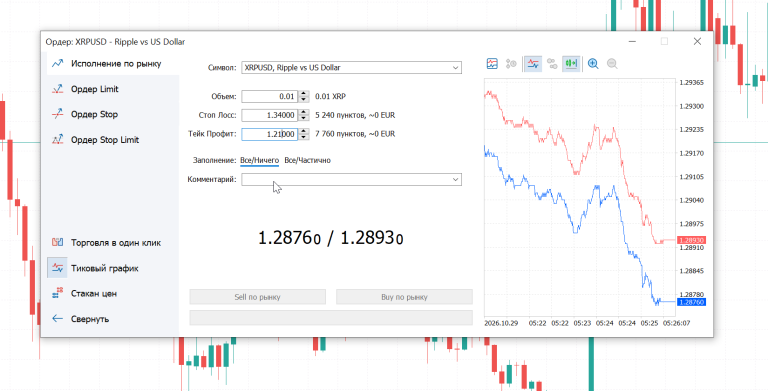Viewport: 768px width, 391px height.
Task: Increase Объем with up arrow
Action: click(x=304, y=94)
